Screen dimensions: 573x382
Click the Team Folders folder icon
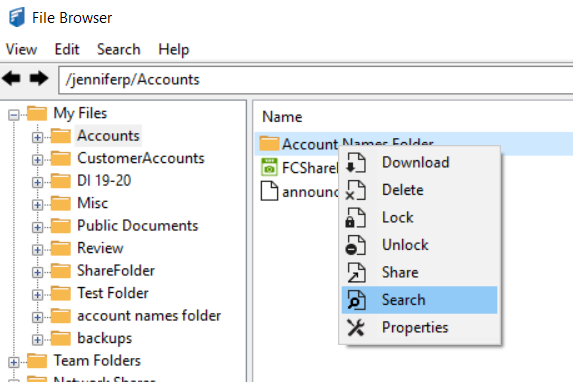[x=37, y=361]
